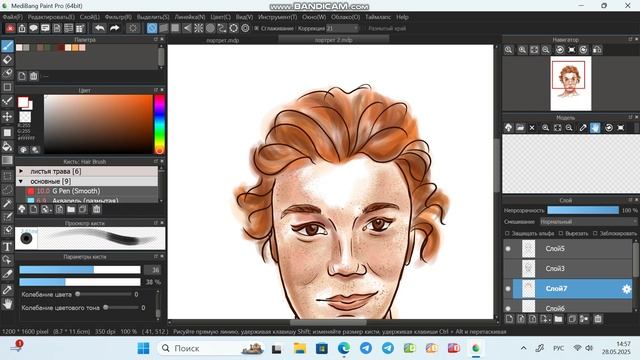This screenshot has height=360, width=640.
Task: Create a new layer at bottom of Layer panel
Action: click(x=509, y=319)
